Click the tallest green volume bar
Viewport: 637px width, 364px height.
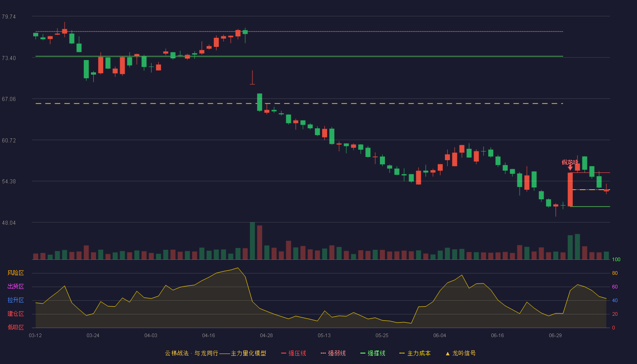(x=252, y=241)
